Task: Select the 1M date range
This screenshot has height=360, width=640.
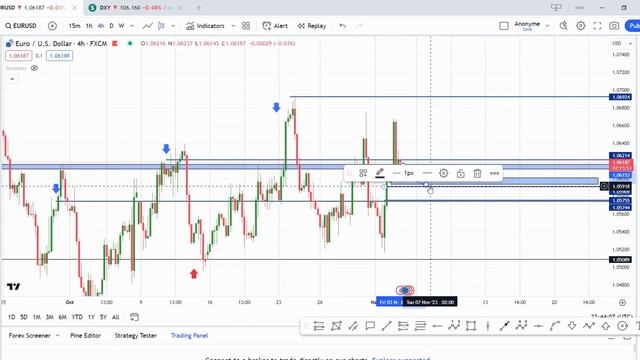Action: [36, 317]
